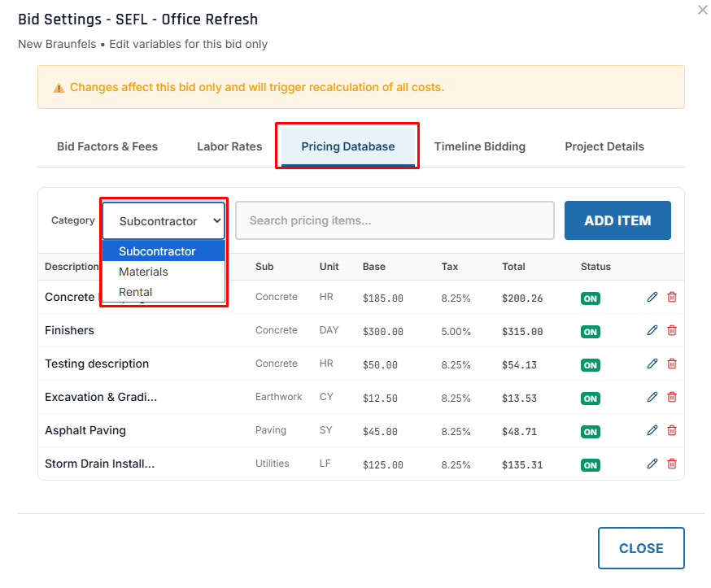Image resolution: width=711 pixels, height=588 pixels.
Task: Click the $12.50 base price
Action: click(x=380, y=399)
